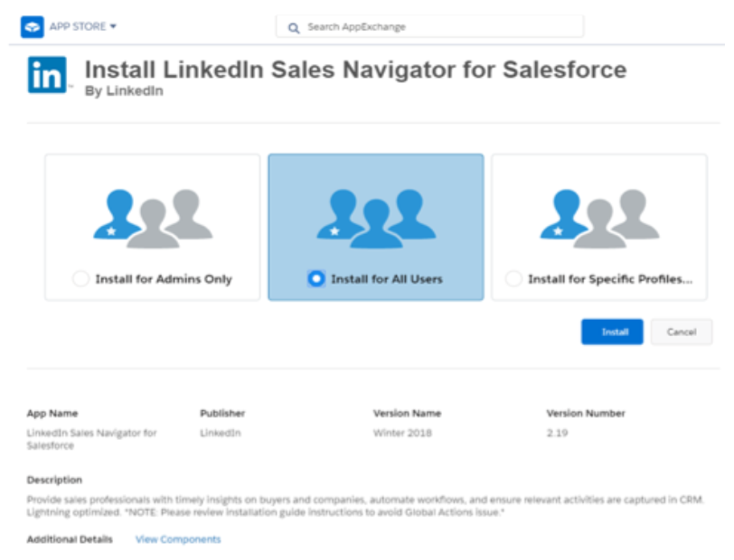
Task: Click the 'Install LinkedIn Sales Navigator for Salesforce' heading
Action: 356,70
